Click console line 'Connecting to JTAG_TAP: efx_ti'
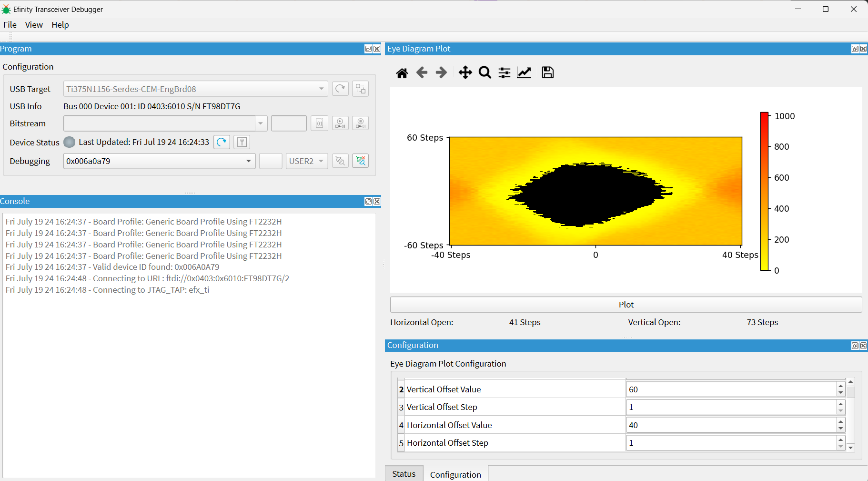This screenshot has height=481, width=868. coord(107,290)
